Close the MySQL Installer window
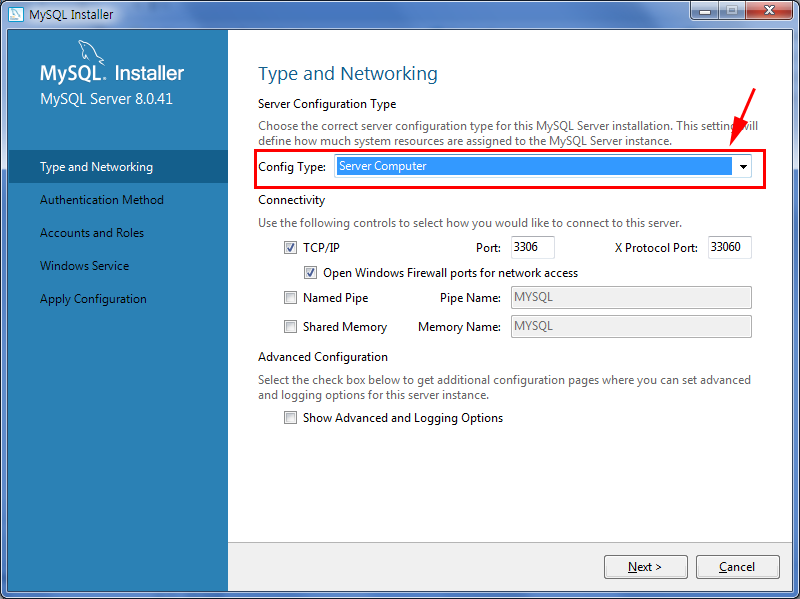This screenshot has width=800, height=599. click(x=769, y=11)
